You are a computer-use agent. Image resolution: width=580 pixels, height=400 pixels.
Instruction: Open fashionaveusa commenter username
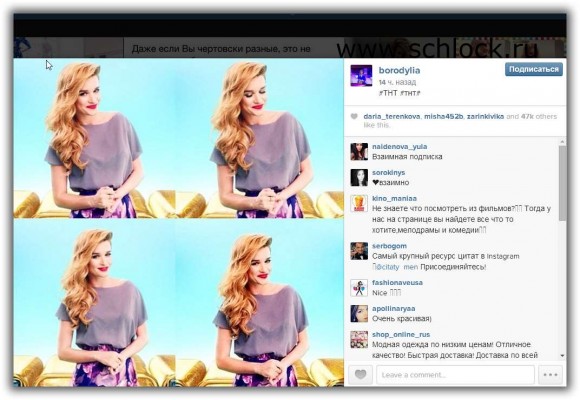397,282
